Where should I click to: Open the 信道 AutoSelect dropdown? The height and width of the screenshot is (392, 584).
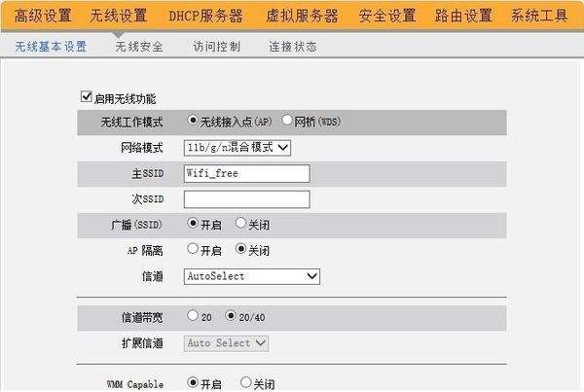coord(252,276)
